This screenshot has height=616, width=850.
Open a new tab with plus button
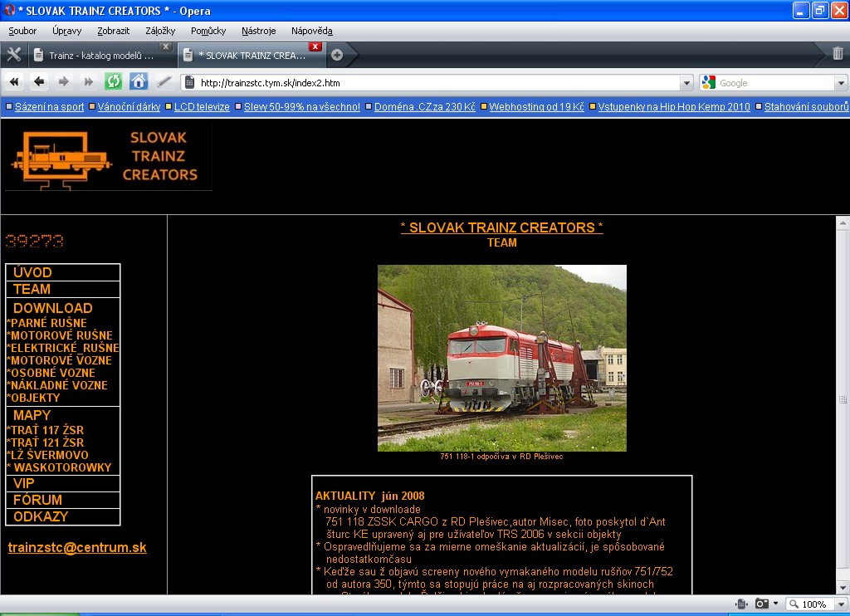tap(337, 55)
